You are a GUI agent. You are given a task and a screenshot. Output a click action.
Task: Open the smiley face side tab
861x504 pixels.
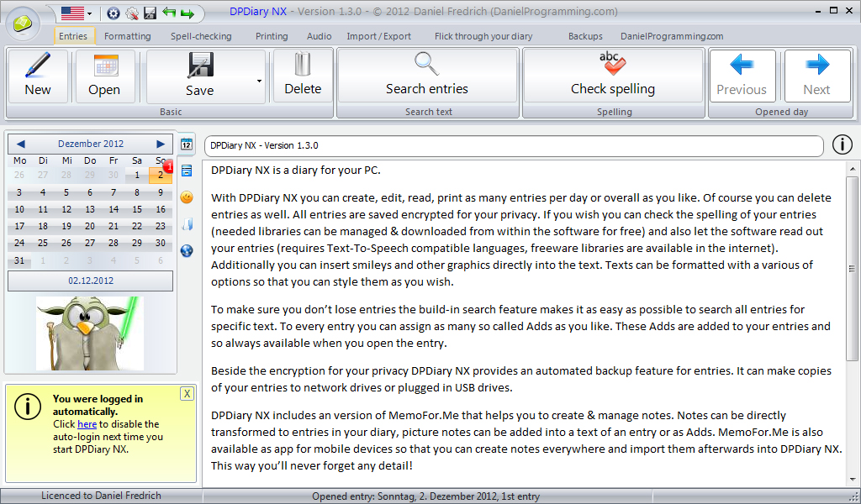[x=187, y=197]
